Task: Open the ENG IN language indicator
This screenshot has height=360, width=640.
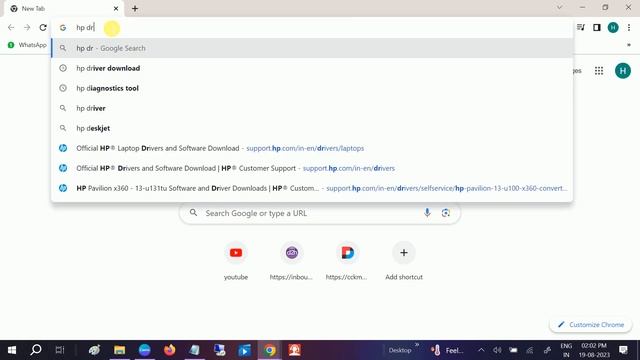Action: point(566,350)
